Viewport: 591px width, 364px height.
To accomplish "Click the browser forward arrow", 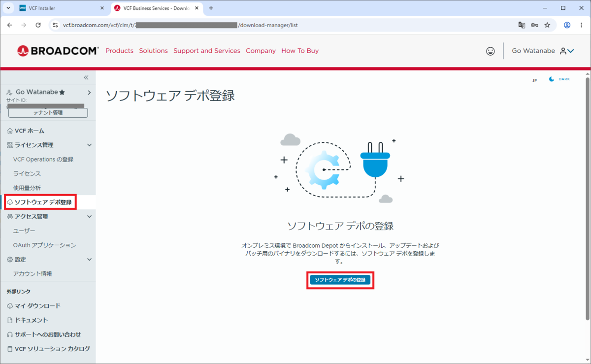I will [24, 25].
